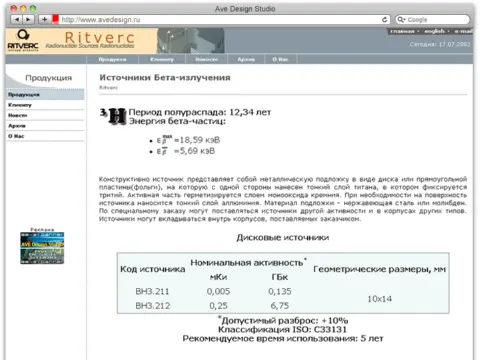Click the Ritverc logo
Image resolution: width=480 pixels, height=360 pixels.
pyautogui.click(x=23, y=41)
